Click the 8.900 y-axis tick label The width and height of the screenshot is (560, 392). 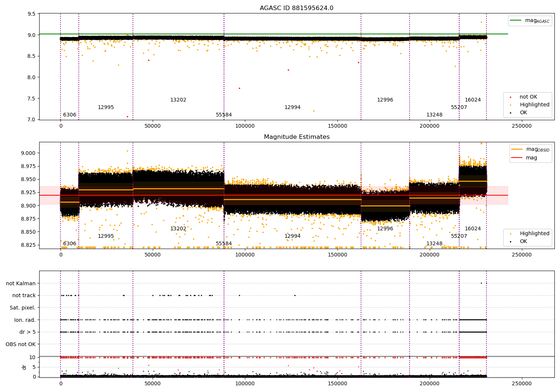pos(28,206)
